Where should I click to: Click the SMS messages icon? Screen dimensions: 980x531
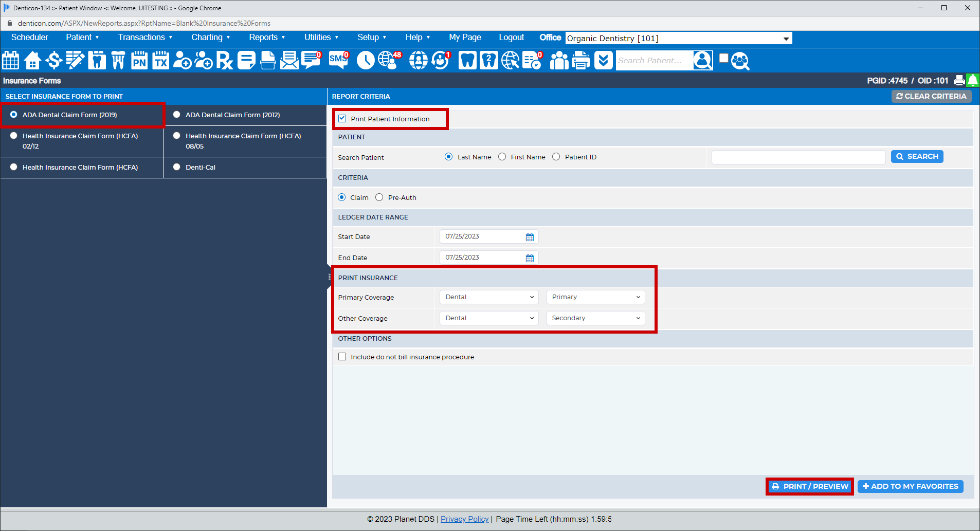(339, 60)
